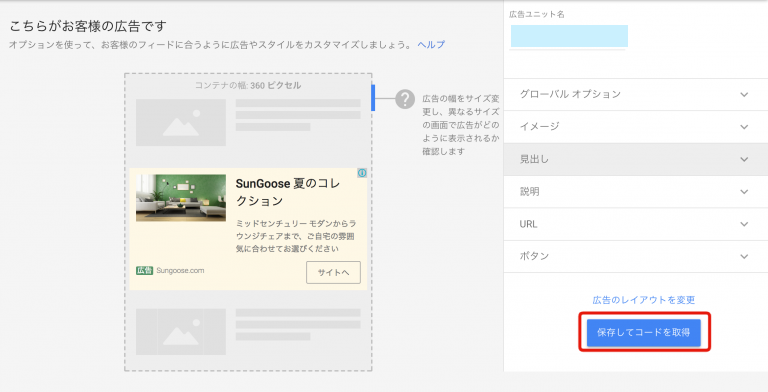Expand the 見出し section
Screen dimensions: 768x392
[x=636, y=159]
